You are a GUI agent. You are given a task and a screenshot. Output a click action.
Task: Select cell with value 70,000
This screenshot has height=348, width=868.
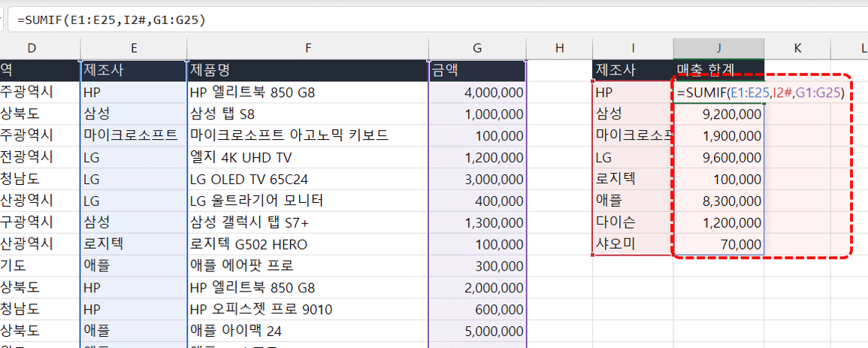pos(719,244)
